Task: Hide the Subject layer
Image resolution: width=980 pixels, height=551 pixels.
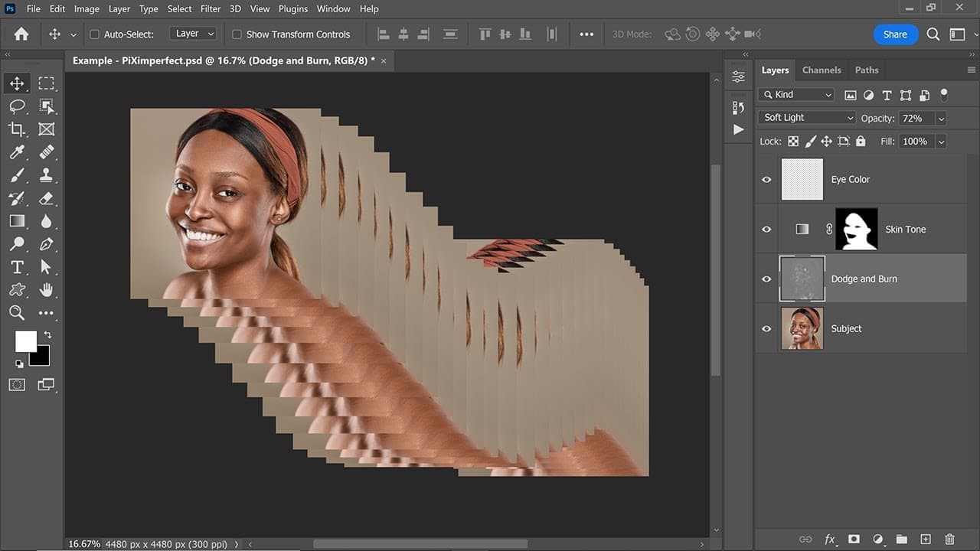Action: pyautogui.click(x=766, y=328)
